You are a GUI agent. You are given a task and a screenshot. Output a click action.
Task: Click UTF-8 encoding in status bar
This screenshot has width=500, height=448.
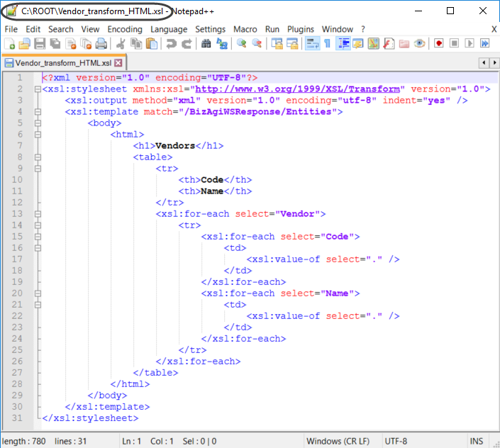click(x=396, y=442)
